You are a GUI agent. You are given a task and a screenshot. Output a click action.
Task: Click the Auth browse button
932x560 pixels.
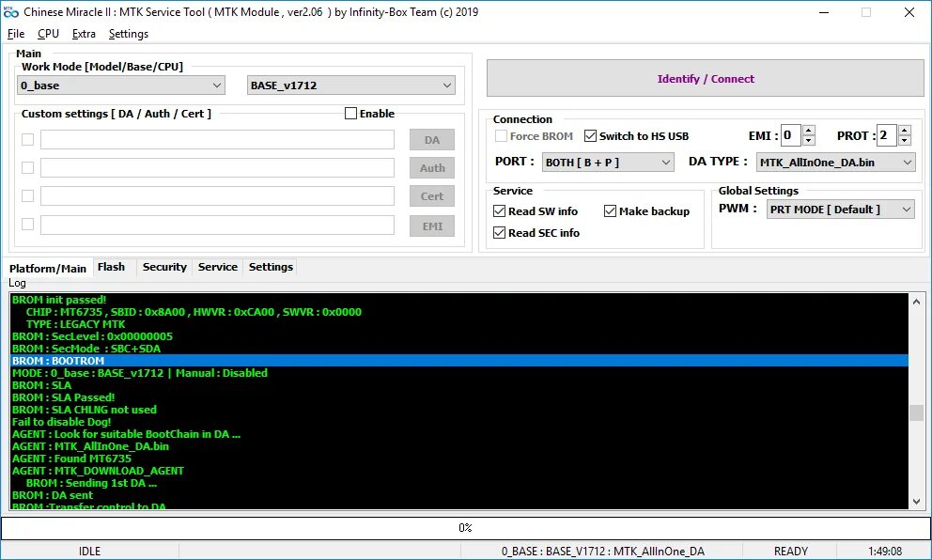432,167
